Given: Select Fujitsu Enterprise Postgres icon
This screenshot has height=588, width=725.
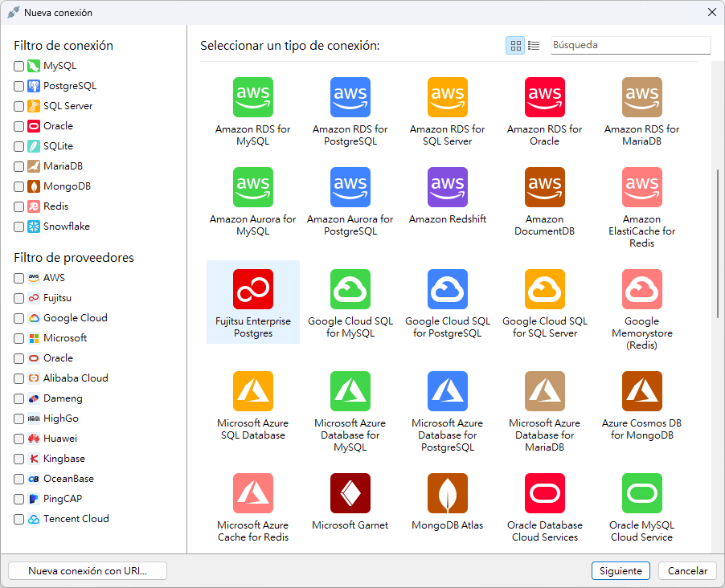Looking at the screenshot, I should click(x=252, y=290).
